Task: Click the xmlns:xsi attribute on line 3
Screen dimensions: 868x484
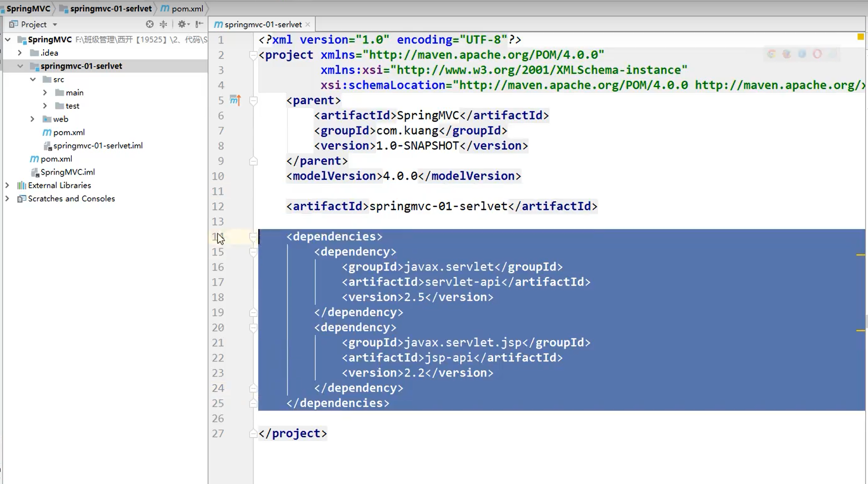Action: tap(504, 70)
